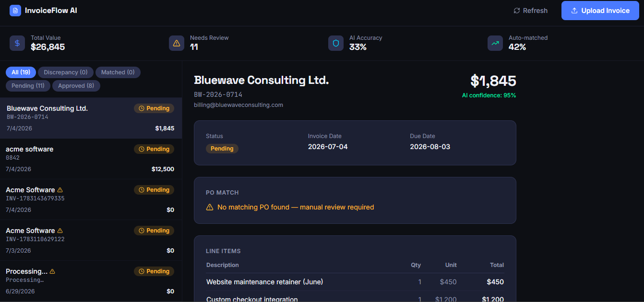Filter by Matched (0)
Screen dimensions: 644x302
point(118,72)
